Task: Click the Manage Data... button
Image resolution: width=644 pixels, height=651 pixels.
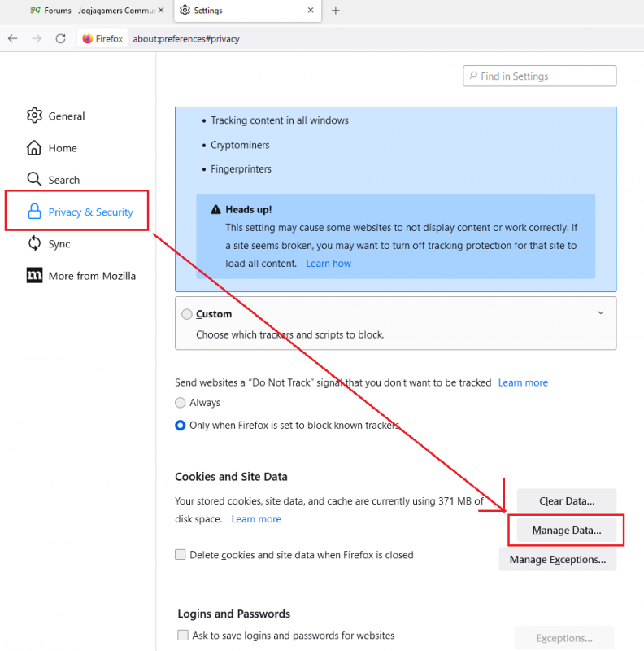Action: click(x=567, y=531)
